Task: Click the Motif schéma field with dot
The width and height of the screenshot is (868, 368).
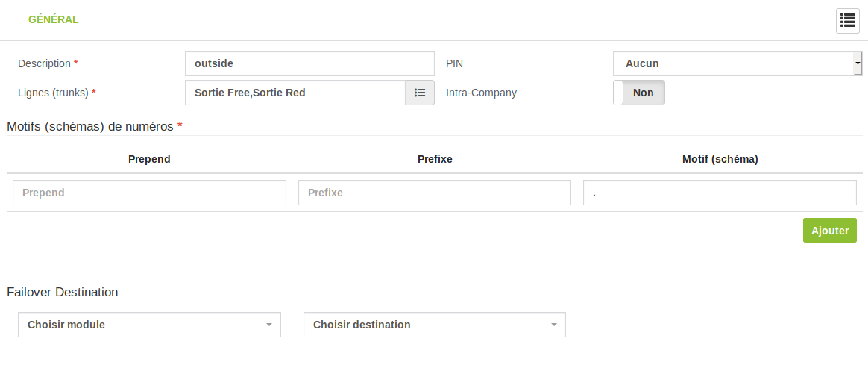Action: point(720,193)
